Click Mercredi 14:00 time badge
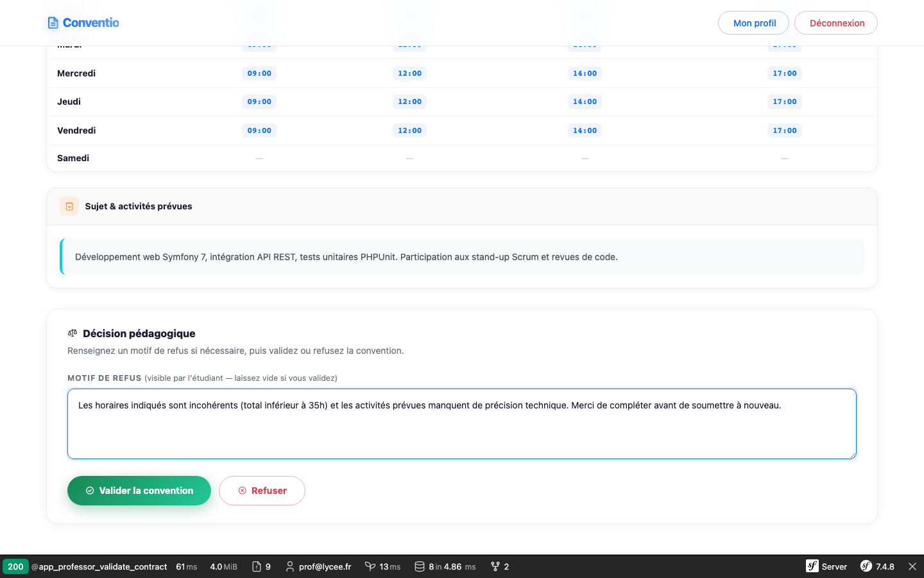924x578 pixels. (585, 73)
